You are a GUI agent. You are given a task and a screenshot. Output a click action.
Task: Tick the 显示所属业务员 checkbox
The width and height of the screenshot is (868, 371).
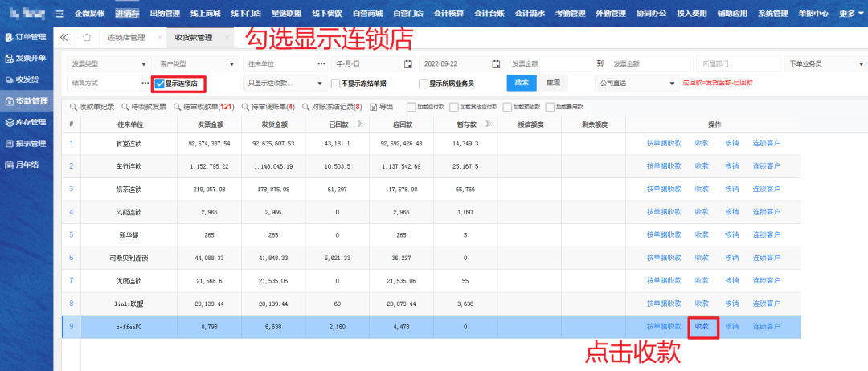click(x=423, y=83)
